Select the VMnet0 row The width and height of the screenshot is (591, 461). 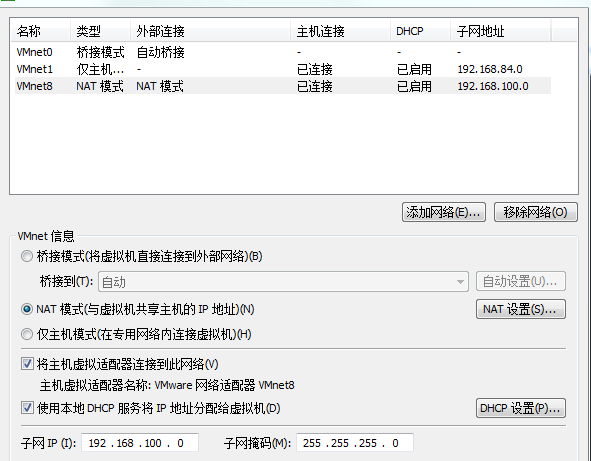click(283, 52)
